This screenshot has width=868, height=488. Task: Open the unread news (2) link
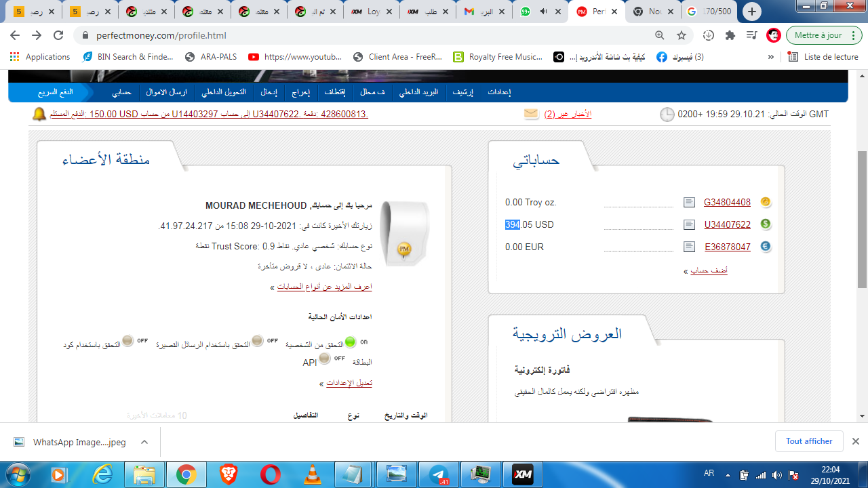(568, 114)
